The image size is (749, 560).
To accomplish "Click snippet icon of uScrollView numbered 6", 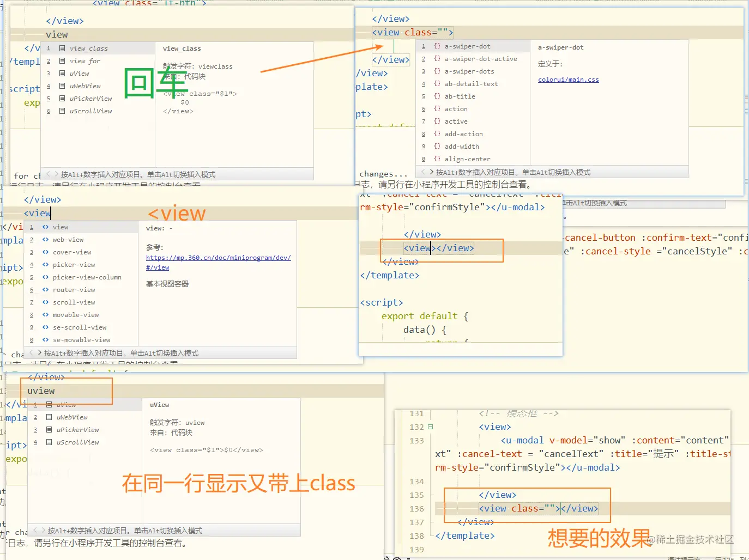I will 62,111.
